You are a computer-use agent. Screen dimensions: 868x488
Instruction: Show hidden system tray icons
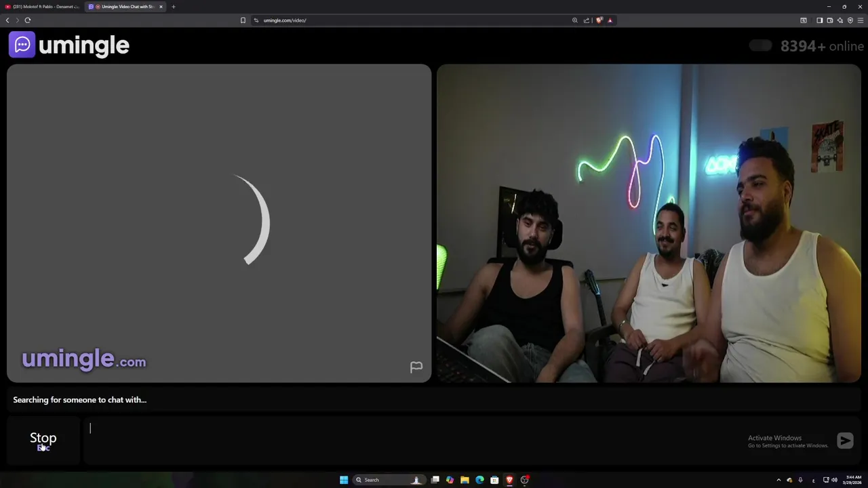tap(778, 480)
